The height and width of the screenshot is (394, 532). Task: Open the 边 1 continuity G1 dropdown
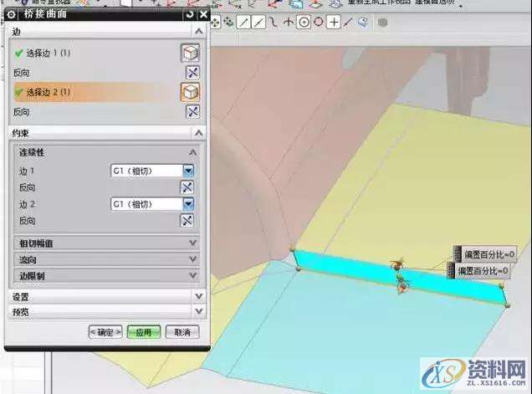(x=188, y=171)
